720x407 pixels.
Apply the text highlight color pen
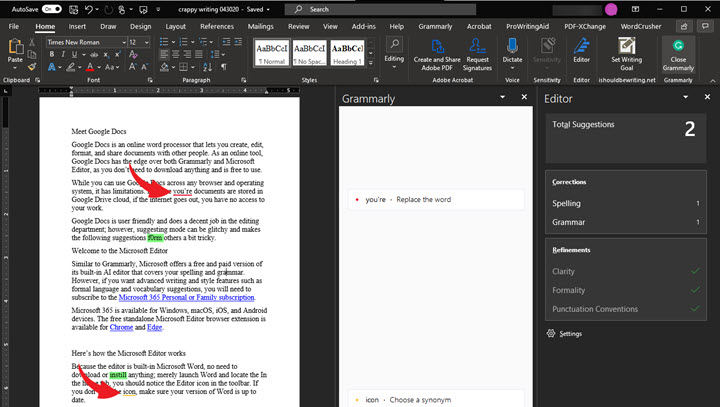point(70,67)
